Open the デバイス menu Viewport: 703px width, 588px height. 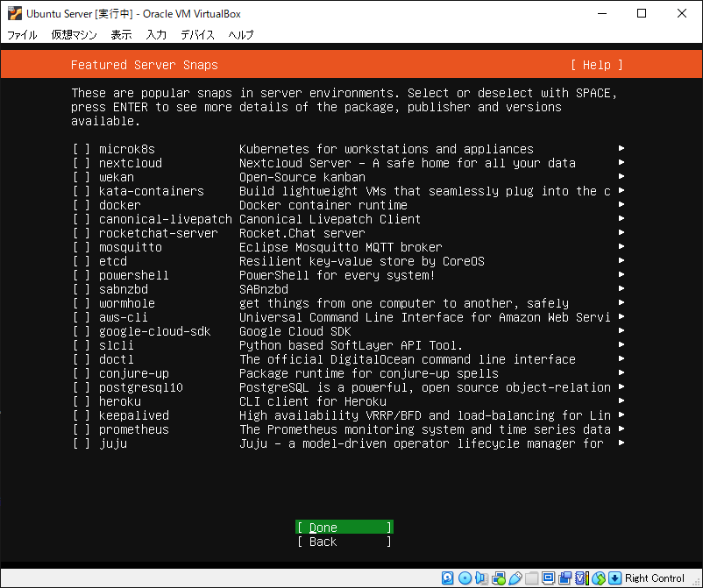197,35
